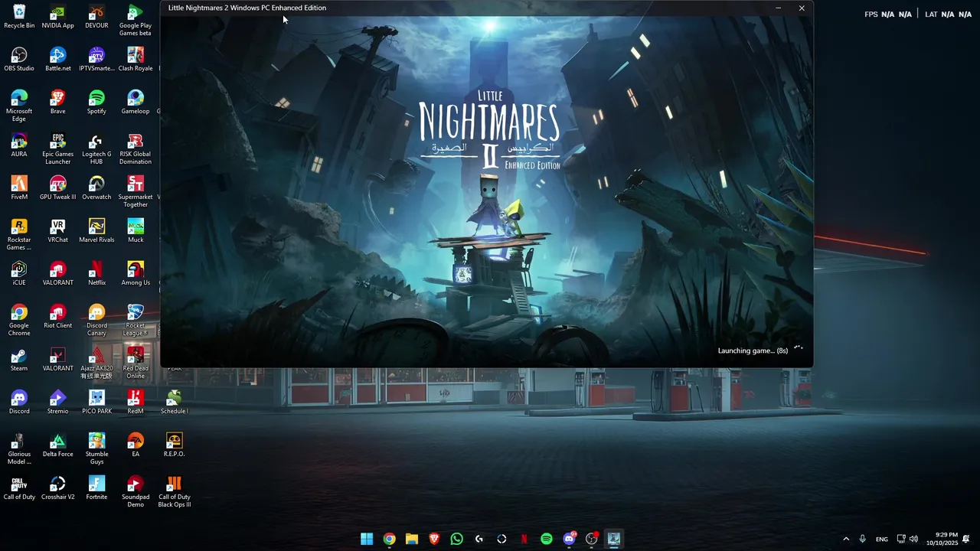
Task: Click the microphone tray icon
Action: point(863,539)
